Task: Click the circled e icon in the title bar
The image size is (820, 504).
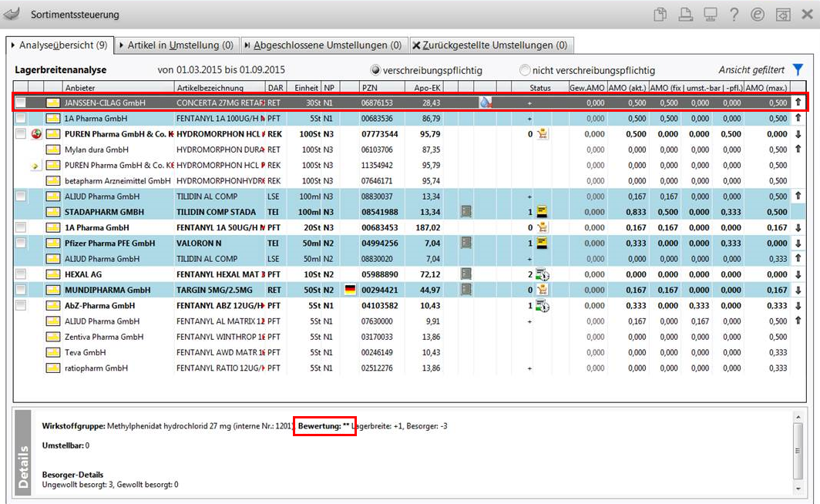Action: (x=758, y=14)
